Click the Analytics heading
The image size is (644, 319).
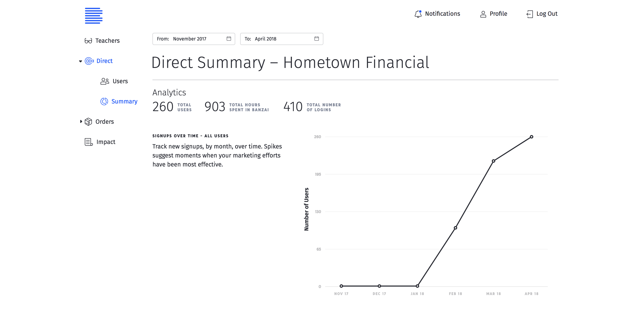[x=169, y=92]
